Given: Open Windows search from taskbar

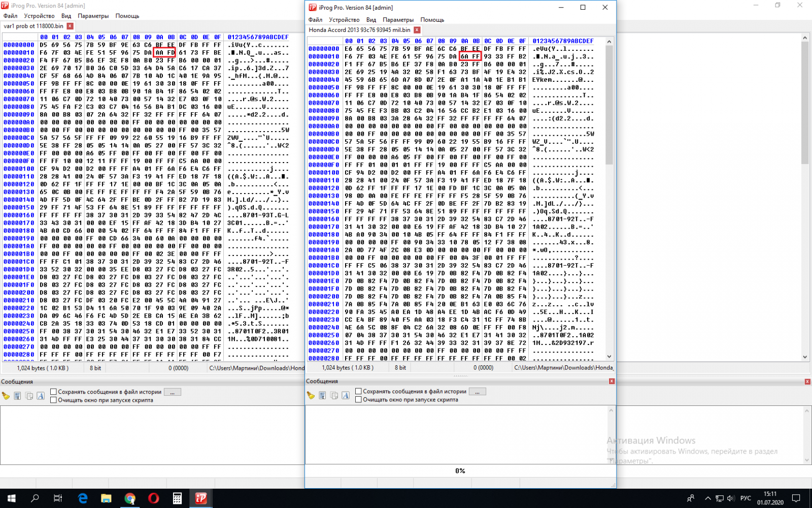Looking at the screenshot, I should pos(35,498).
